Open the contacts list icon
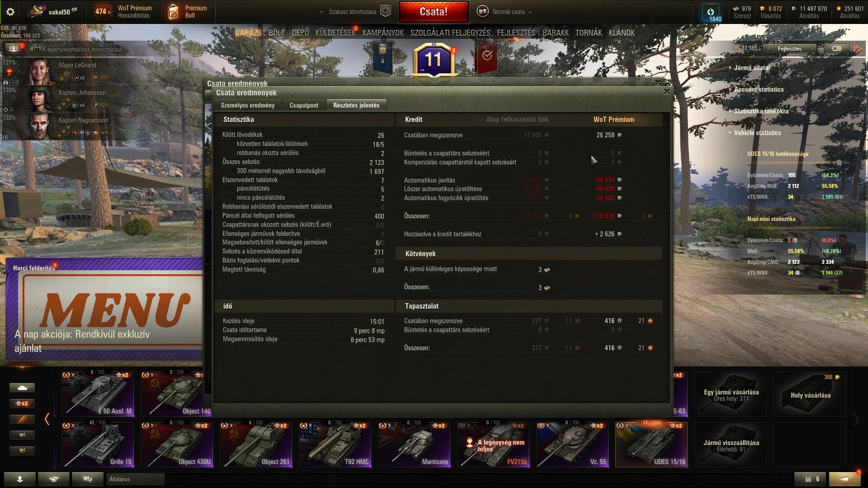The height and width of the screenshot is (488, 868). (x=19, y=479)
